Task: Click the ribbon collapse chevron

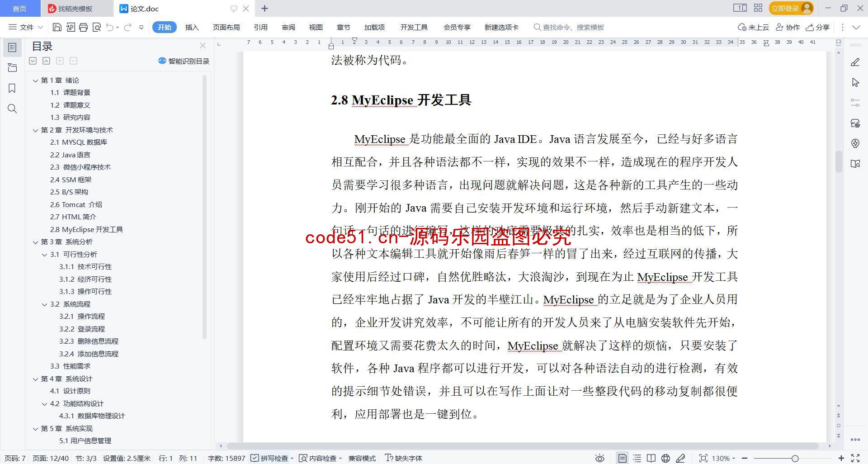Action: tap(856, 27)
